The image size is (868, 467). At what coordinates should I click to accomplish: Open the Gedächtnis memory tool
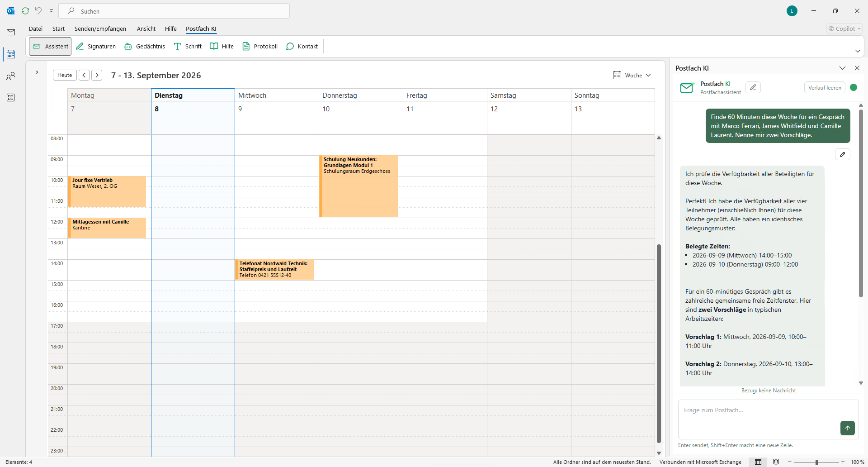click(145, 46)
